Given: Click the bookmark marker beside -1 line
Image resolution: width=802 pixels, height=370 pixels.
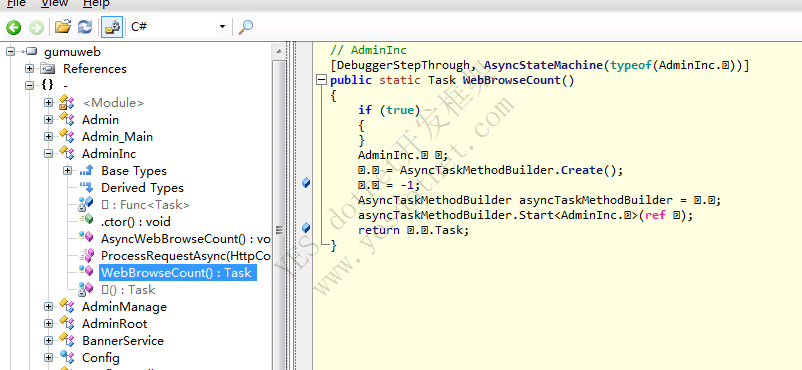Looking at the screenshot, I should point(306,182).
